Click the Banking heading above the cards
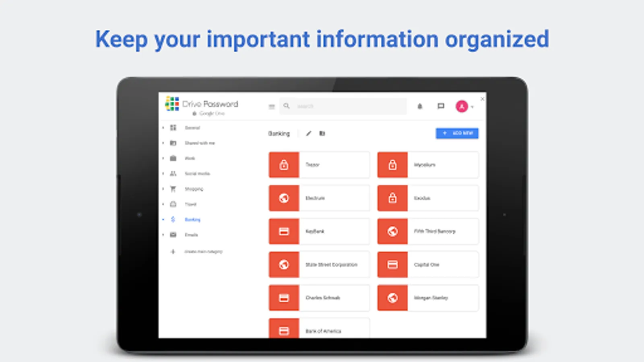 click(x=279, y=134)
